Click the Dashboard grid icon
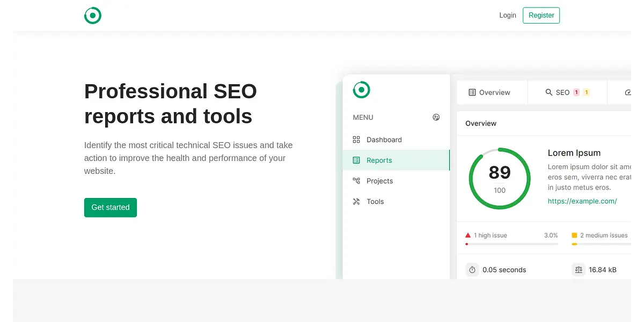 [356, 140]
